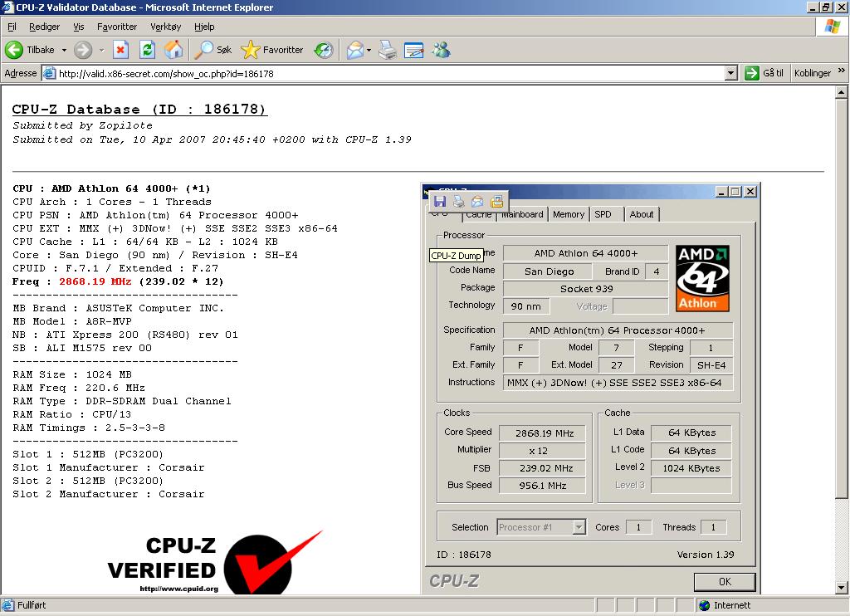Expand the Mail icon dropdown arrow
850x616 pixels.
click(x=369, y=50)
